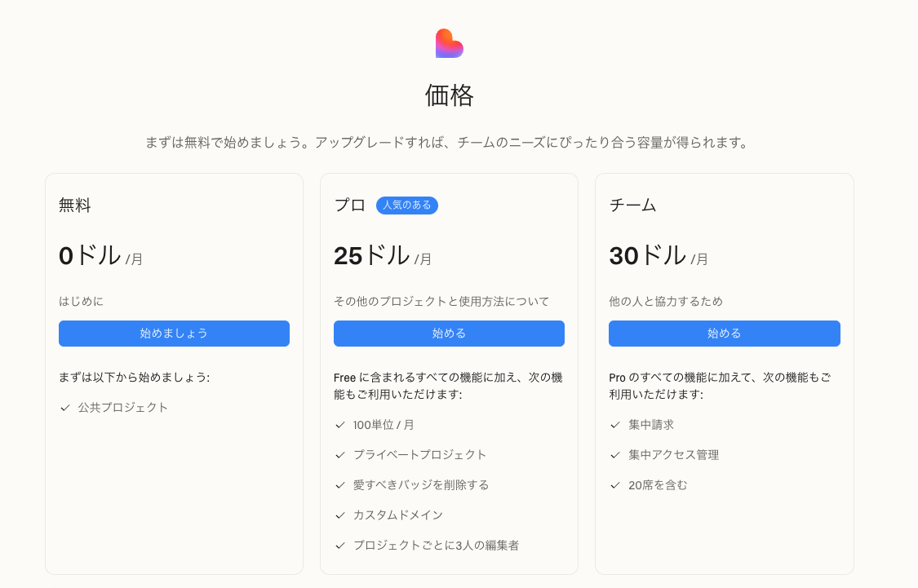Click the チーム plan title
918x588 pixels.
[x=633, y=206]
